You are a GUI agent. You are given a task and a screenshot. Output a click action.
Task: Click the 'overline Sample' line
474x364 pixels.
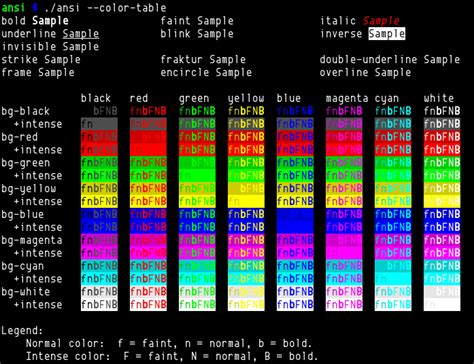click(x=365, y=72)
